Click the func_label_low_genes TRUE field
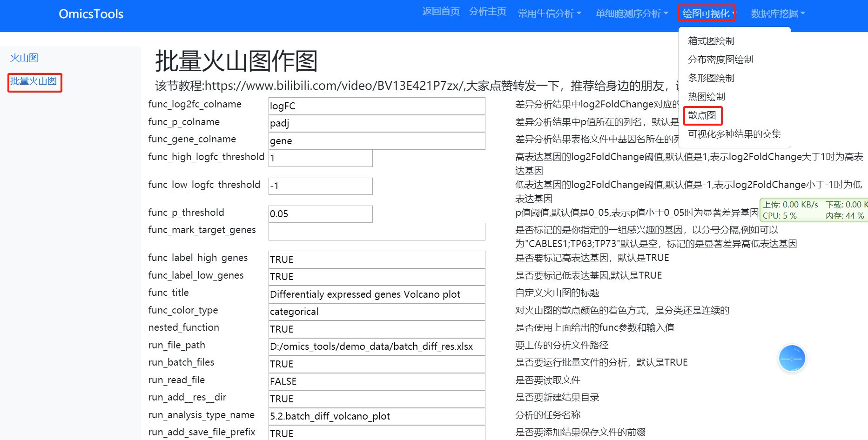 377,277
